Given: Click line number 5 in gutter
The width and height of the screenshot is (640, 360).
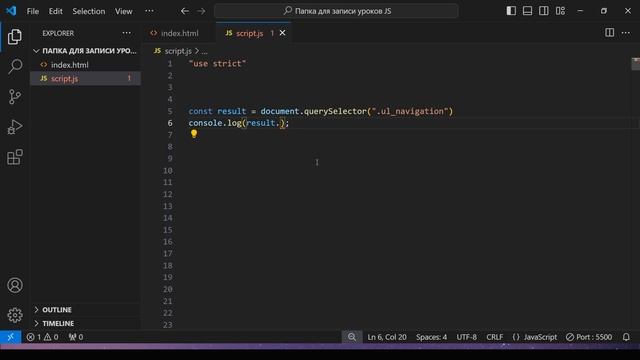Looking at the screenshot, I should (x=170, y=111).
